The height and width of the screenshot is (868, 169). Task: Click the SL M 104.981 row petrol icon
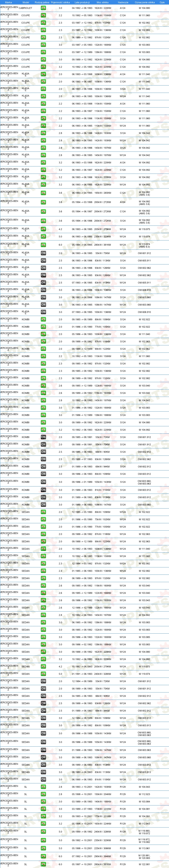tap(43, 809)
